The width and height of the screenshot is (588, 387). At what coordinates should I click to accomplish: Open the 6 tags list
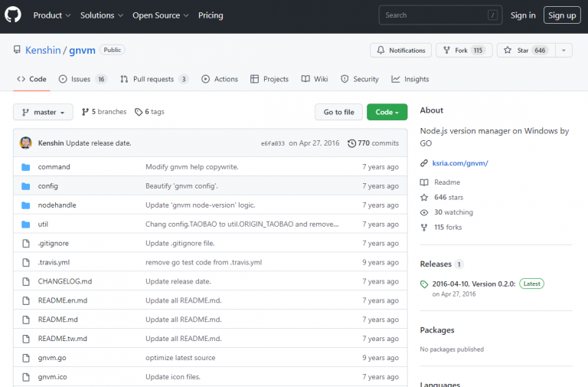tap(149, 112)
